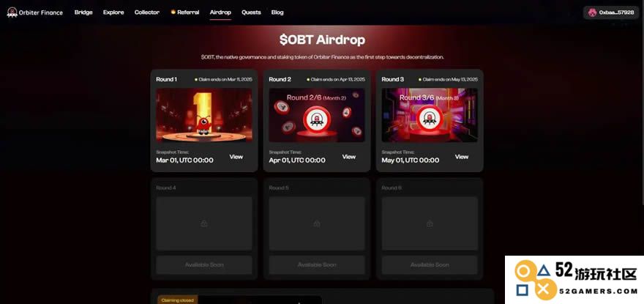Click the Round 4 Available Soon button
Screen dimensions: 644x304
204,265
